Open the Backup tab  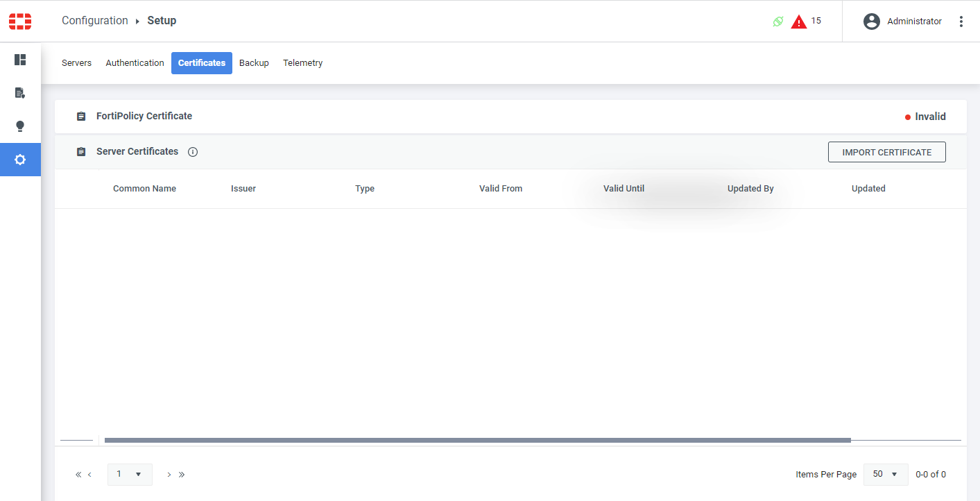[x=254, y=63]
